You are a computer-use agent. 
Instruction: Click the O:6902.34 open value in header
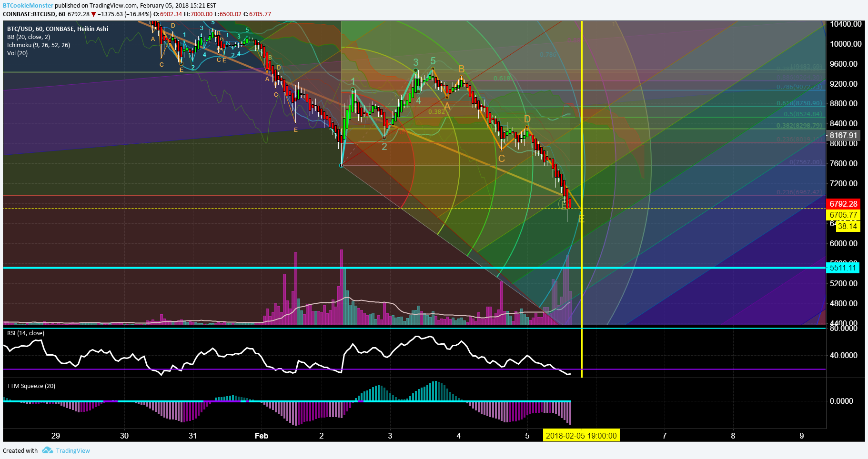pos(168,14)
